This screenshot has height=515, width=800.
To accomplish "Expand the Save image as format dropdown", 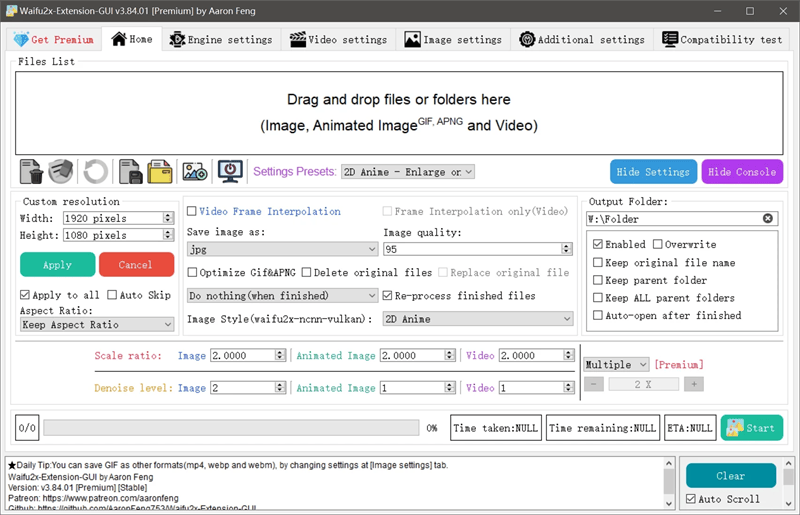I will click(x=282, y=249).
